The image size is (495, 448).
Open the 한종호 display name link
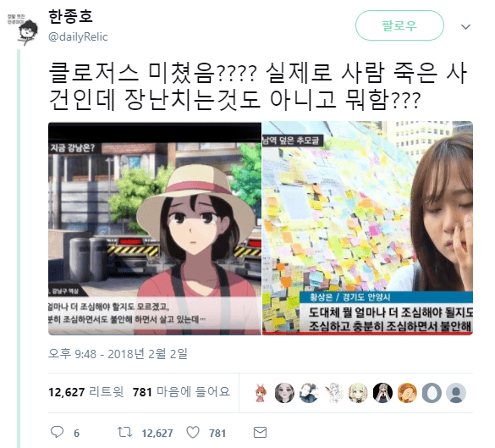click(x=70, y=16)
